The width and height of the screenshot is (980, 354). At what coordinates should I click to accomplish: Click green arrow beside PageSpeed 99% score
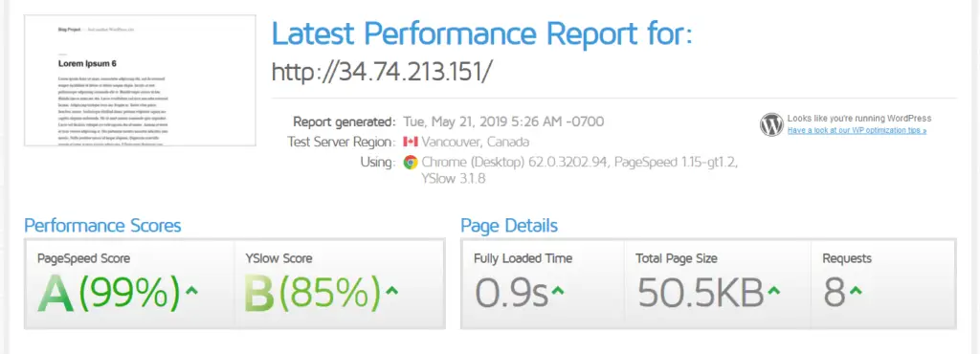pos(191,290)
